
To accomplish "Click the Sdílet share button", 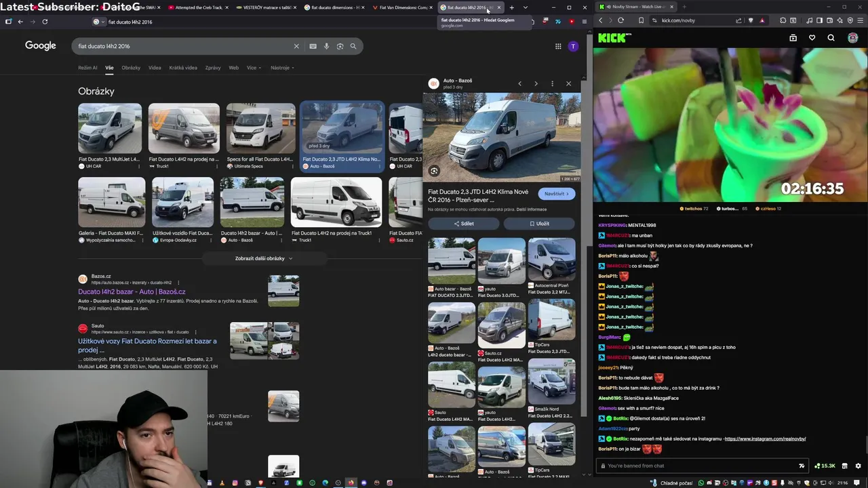I will 464,224.
